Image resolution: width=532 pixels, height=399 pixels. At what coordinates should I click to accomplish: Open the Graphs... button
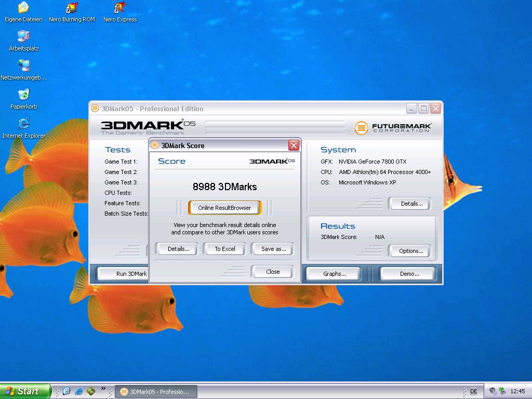point(334,274)
